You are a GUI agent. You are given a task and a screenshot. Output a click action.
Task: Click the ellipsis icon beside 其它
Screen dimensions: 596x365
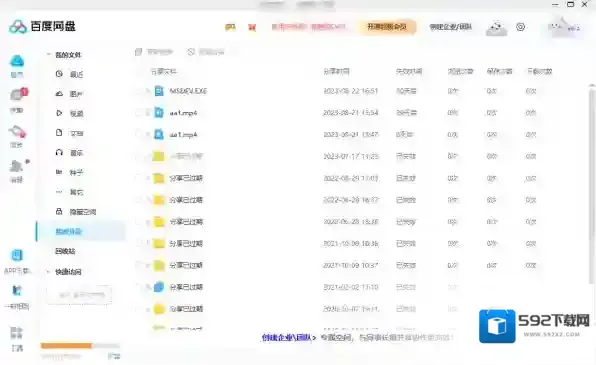pyautogui.click(x=59, y=192)
